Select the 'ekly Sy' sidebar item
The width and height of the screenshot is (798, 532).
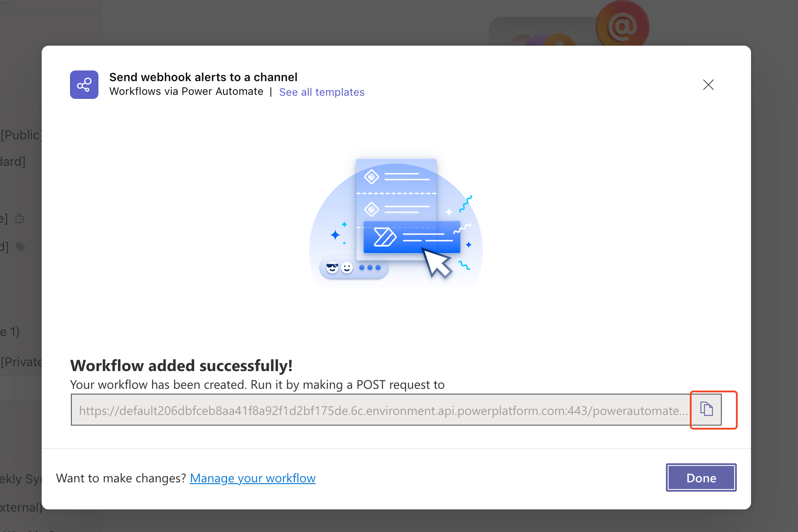pyautogui.click(x=20, y=479)
